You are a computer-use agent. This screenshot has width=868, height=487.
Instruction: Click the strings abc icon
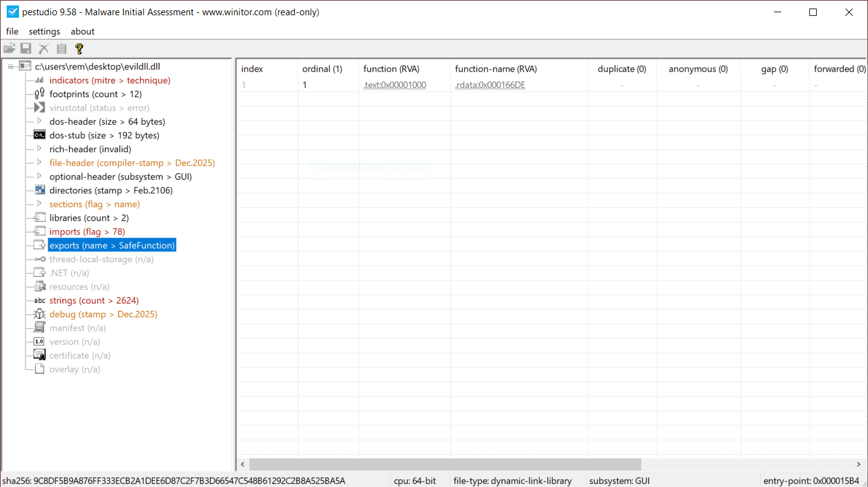point(39,301)
